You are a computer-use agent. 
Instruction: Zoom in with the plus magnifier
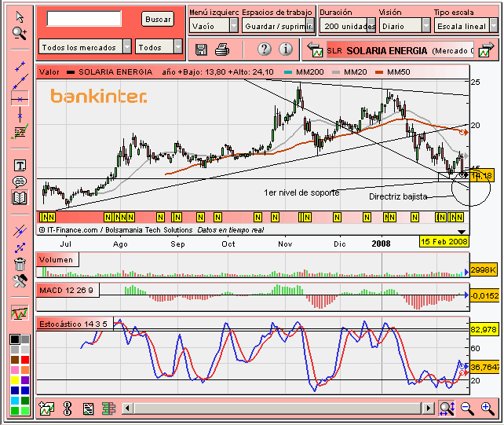[488, 409]
